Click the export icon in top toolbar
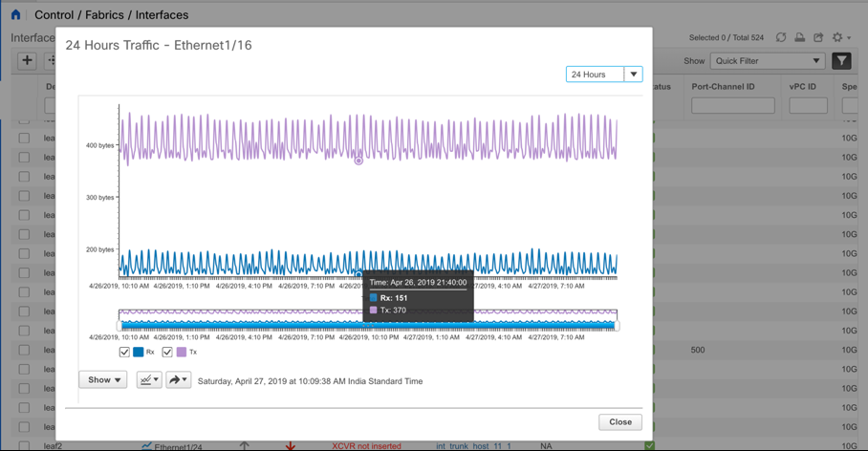This screenshot has width=868, height=451. pos(818,37)
